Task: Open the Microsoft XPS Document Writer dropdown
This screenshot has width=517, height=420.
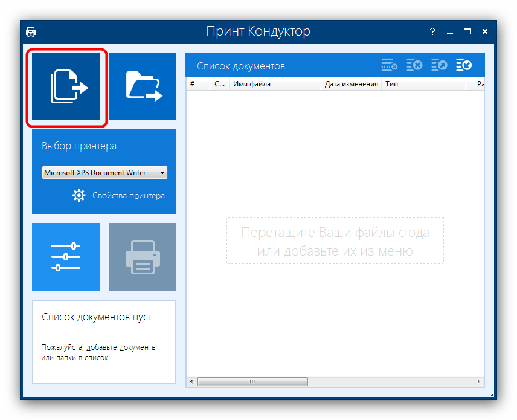Action: click(104, 173)
